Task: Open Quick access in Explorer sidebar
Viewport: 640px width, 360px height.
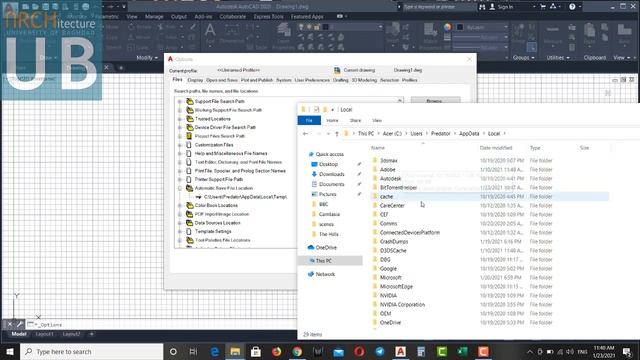Action: tap(329, 154)
